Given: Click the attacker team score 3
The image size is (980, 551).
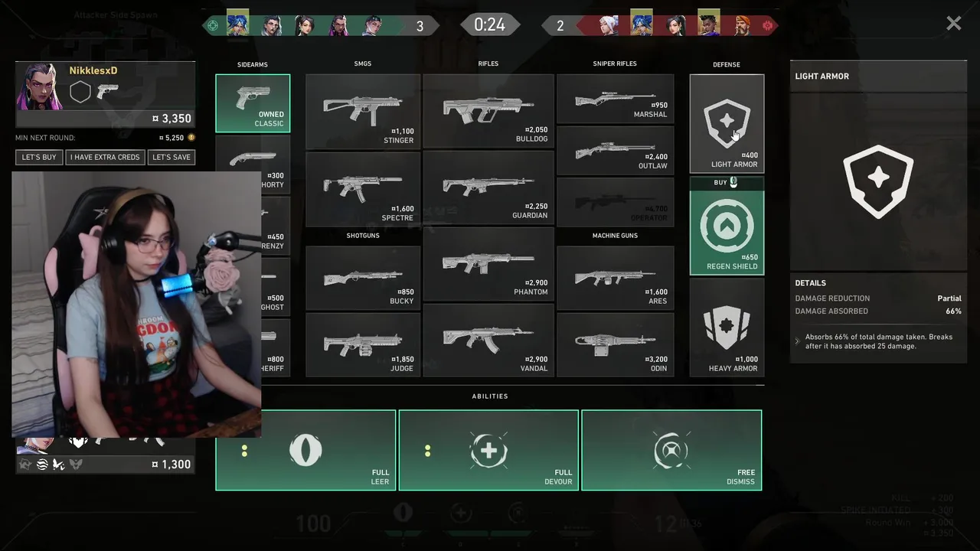Looking at the screenshot, I should click(420, 26).
